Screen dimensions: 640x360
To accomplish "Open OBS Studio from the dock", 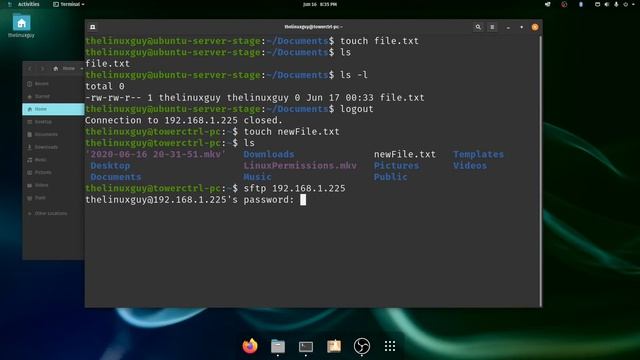I will pos(362,346).
